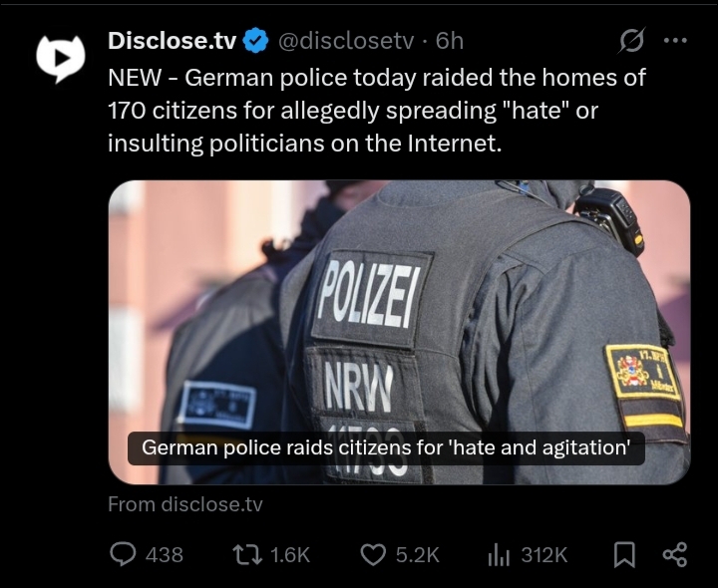The image size is (718, 588).
Task: Follow the 'From disclose.tv' source link
Action: pos(185,504)
